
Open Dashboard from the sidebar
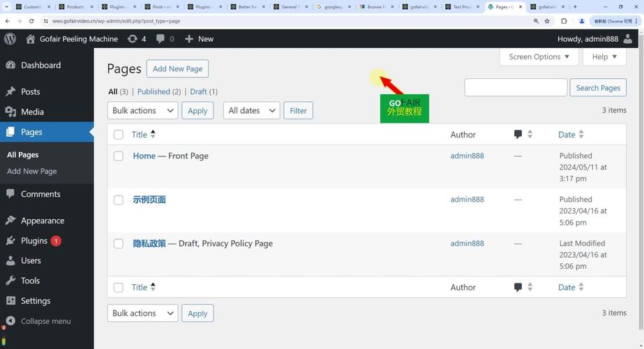click(x=40, y=65)
